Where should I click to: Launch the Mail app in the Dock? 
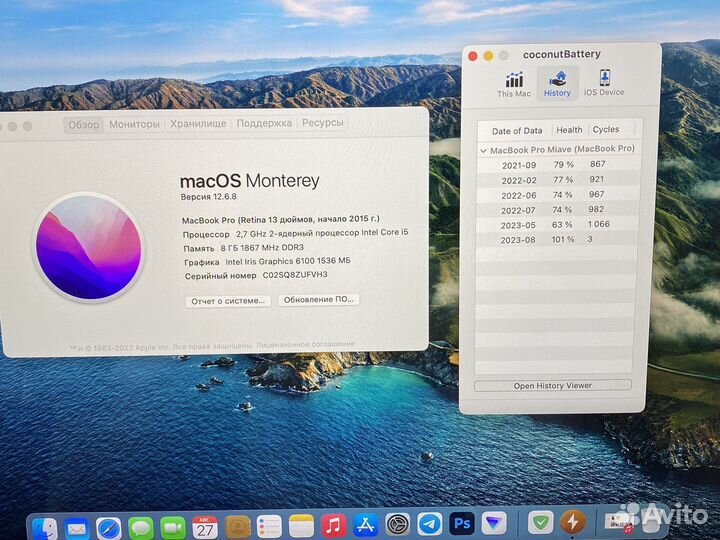tap(77, 529)
